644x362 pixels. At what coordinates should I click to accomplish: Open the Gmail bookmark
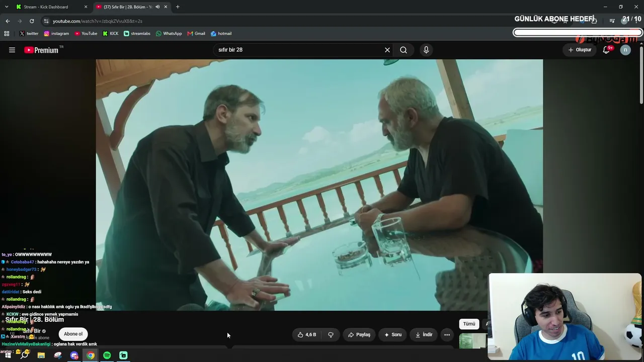(x=196, y=34)
